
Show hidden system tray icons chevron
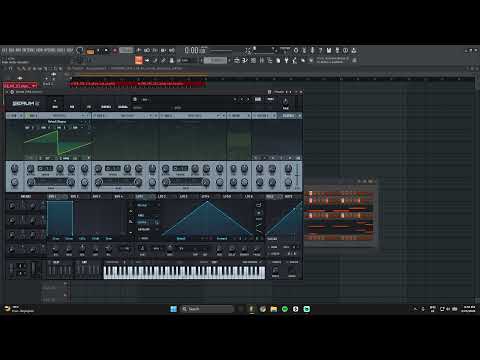click(415, 309)
